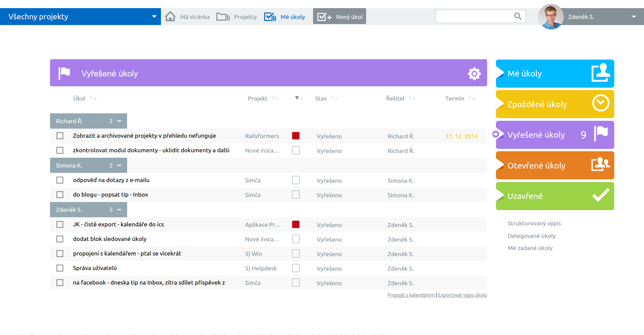Open Strukturovaný výpis in the sidebar
This screenshot has width=644, height=335.
[x=534, y=223]
